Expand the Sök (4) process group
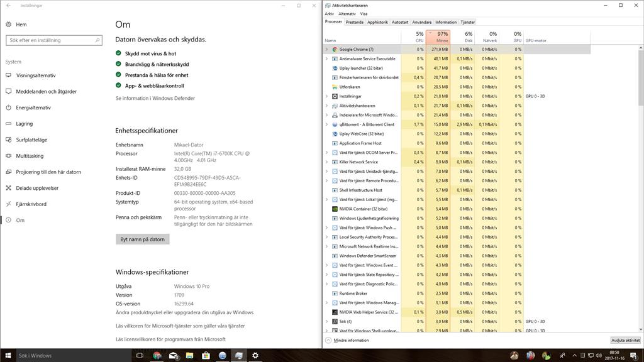The image size is (644, 362). 327,322
